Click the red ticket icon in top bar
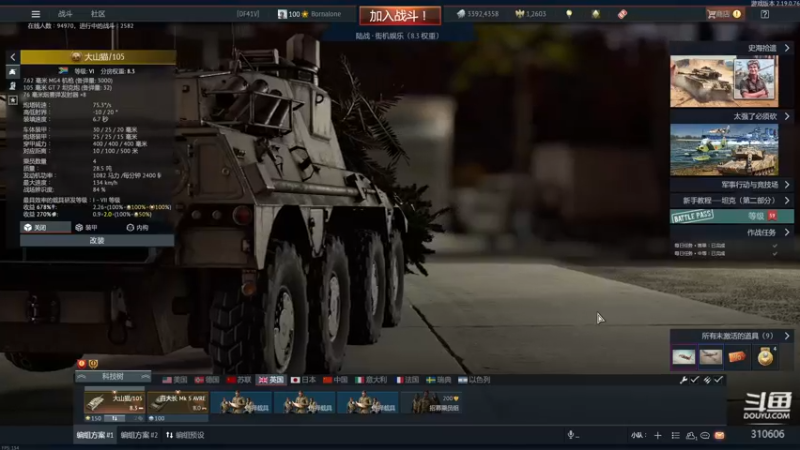800x450 pixels. 622,14
